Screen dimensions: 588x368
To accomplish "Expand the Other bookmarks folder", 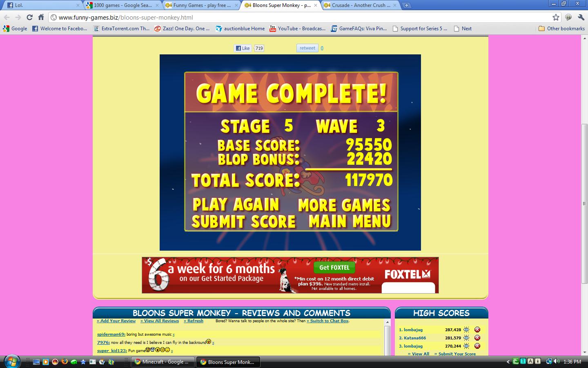I will point(561,29).
